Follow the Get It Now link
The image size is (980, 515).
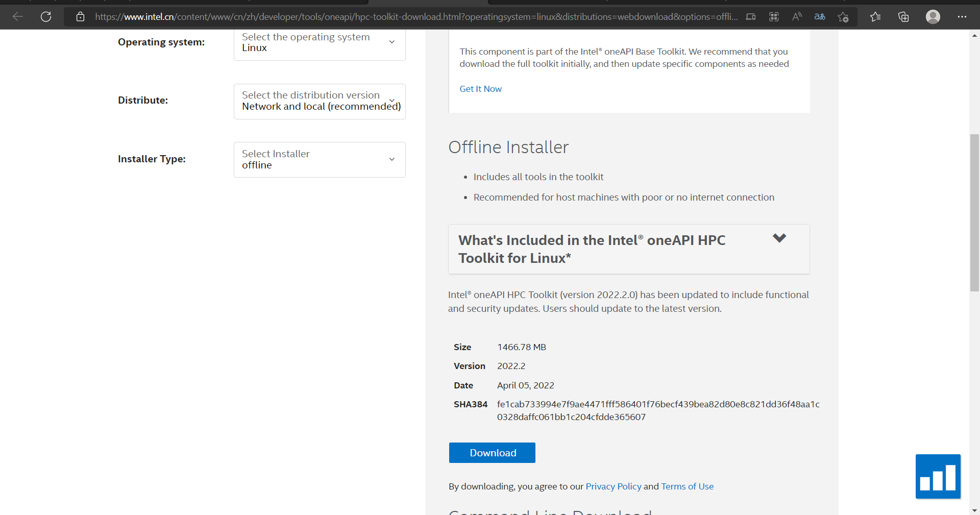pyautogui.click(x=480, y=89)
